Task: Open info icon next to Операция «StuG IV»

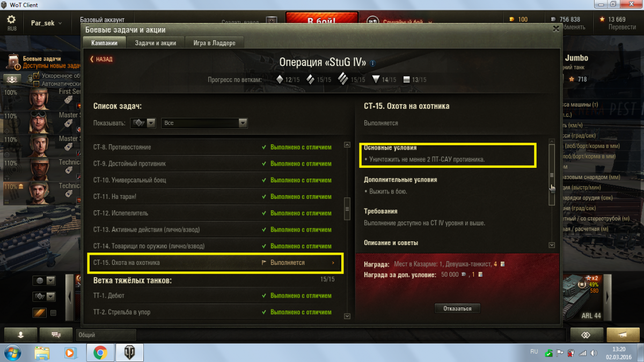Action: pos(373,63)
